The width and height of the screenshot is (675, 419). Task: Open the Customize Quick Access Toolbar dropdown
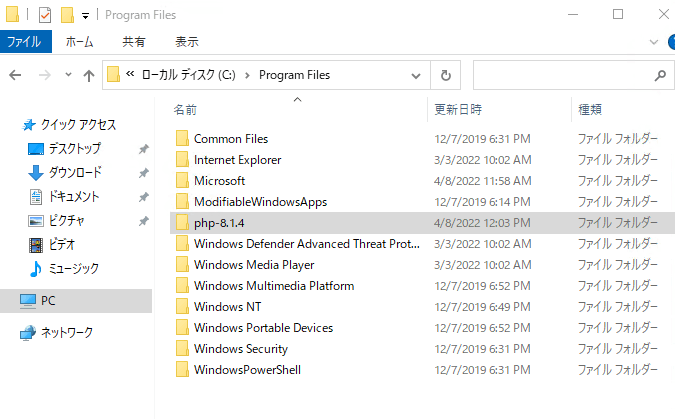click(85, 16)
